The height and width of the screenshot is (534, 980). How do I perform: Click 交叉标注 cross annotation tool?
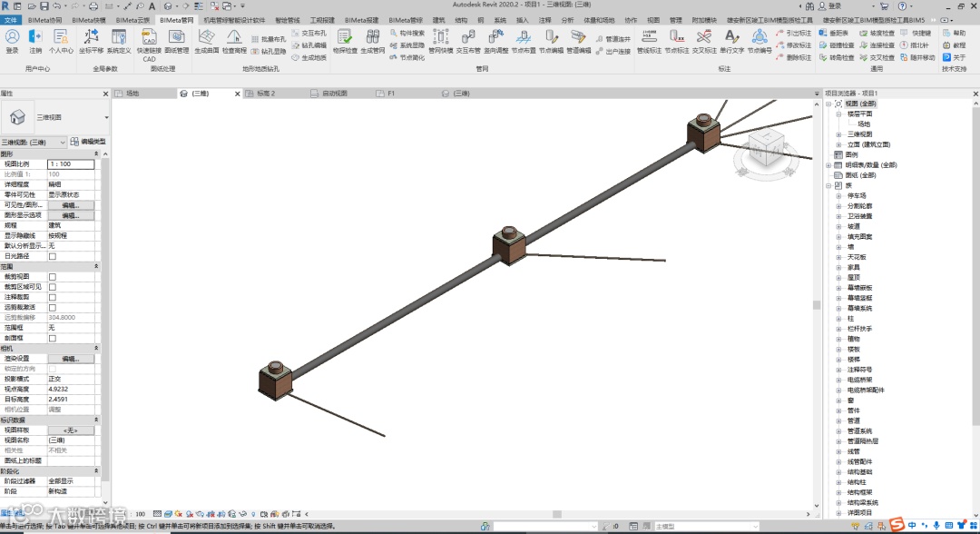[x=704, y=41]
